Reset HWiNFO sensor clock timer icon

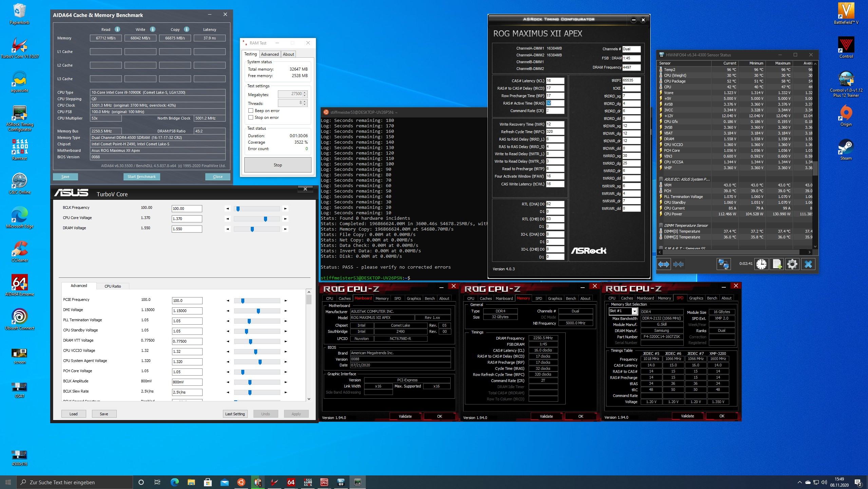tap(761, 264)
